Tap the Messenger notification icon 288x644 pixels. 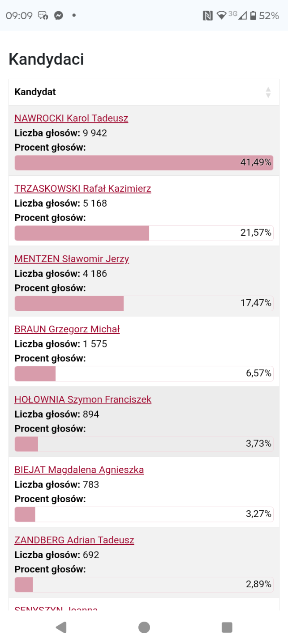[x=58, y=16]
